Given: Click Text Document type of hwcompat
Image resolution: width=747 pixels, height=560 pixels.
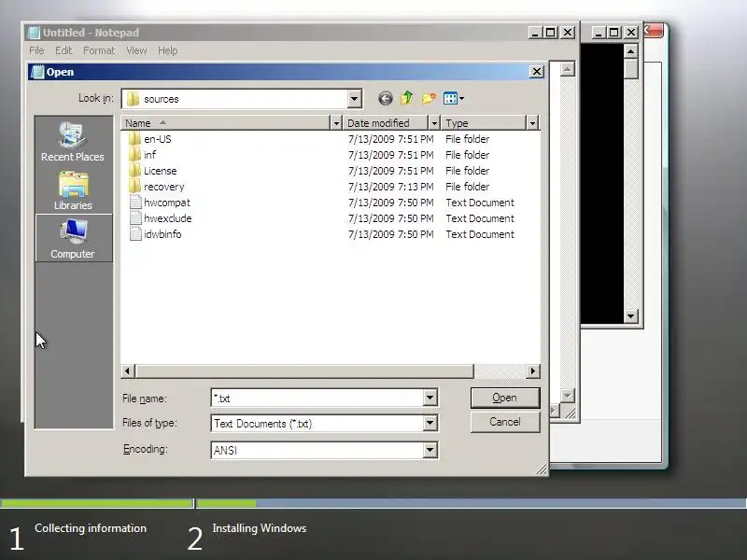Looking at the screenshot, I should (x=480, y=203).
